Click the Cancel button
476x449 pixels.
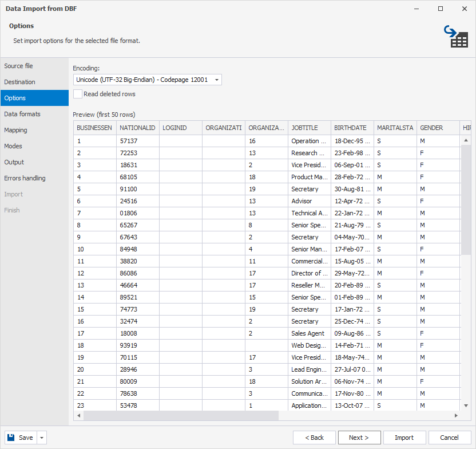click(450, 438)
